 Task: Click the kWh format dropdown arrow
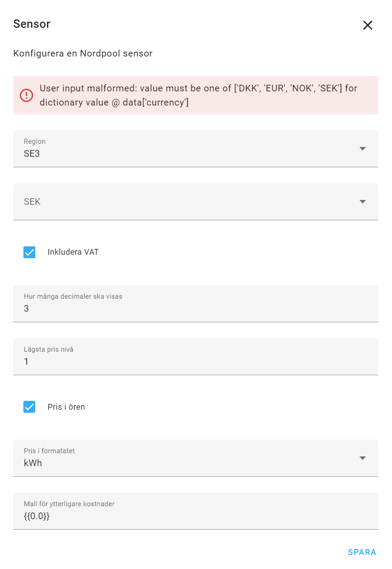(x=362, y=458)
